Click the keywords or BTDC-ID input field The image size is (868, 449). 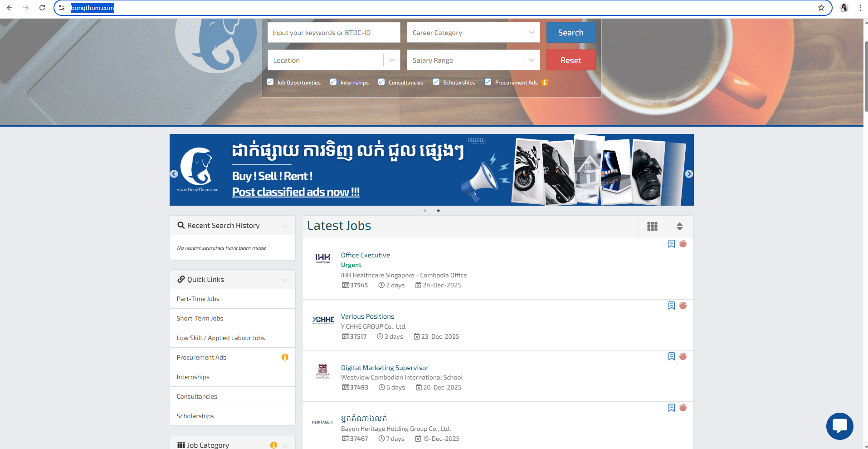(x=334, y=33)
